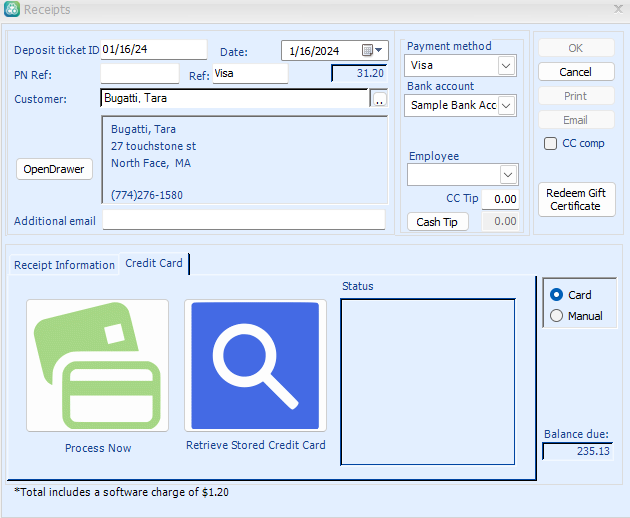Image resolution: width=630 pixels, height=518 pixels.
Task: Click the Process Now credit card icon
Action: pos(97,365)
